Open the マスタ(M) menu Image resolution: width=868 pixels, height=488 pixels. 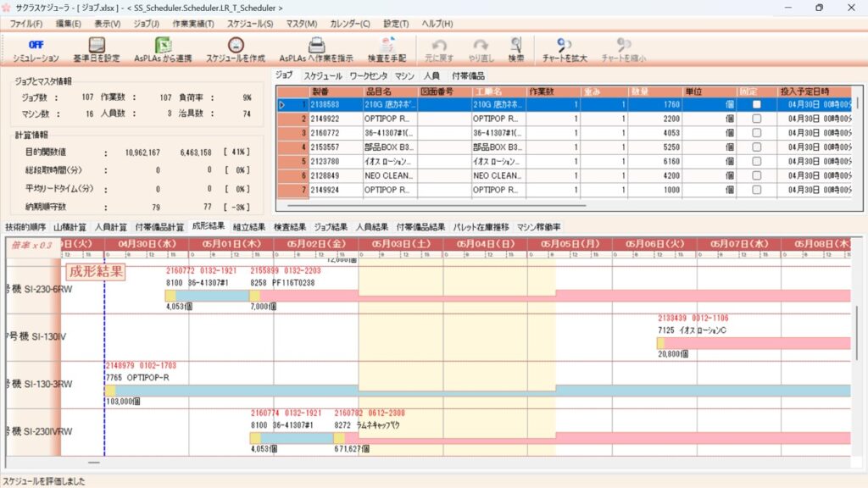tap(302, 24)
